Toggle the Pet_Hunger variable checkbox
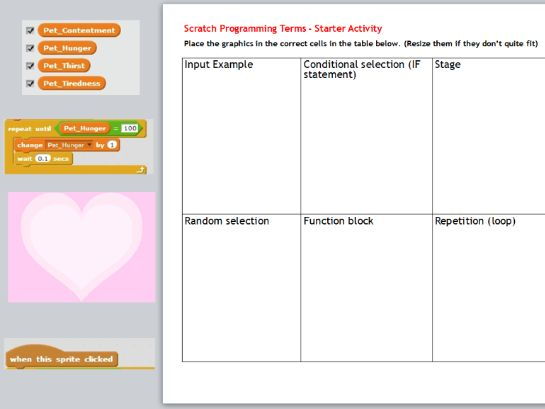This screenshot has height=409, width=545. click(x=30, y=48)
